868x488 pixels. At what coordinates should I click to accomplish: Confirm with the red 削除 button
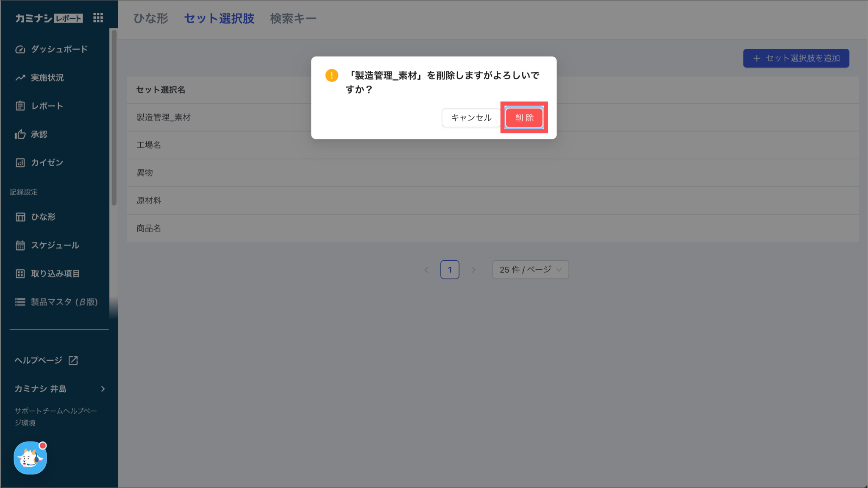tap(524, 118)
